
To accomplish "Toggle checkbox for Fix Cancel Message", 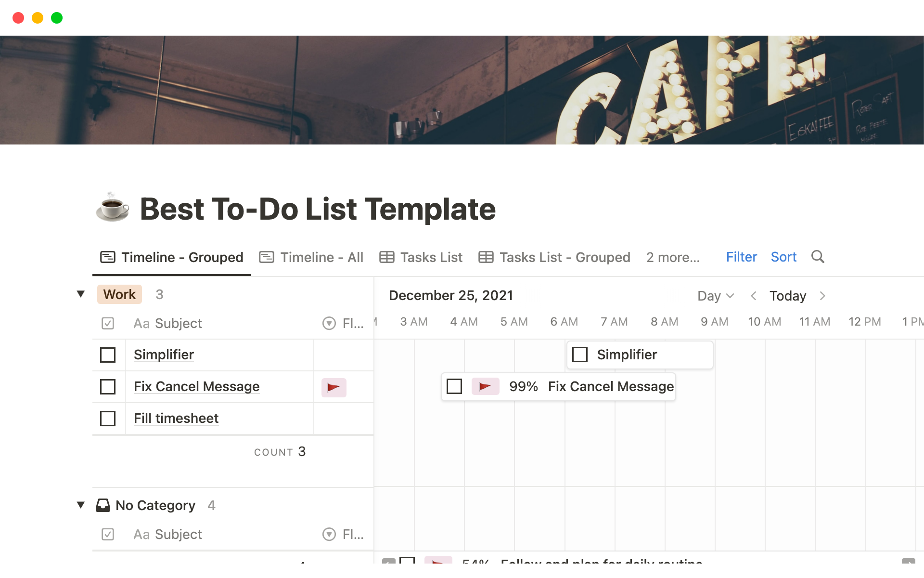I will click(108, 387).
